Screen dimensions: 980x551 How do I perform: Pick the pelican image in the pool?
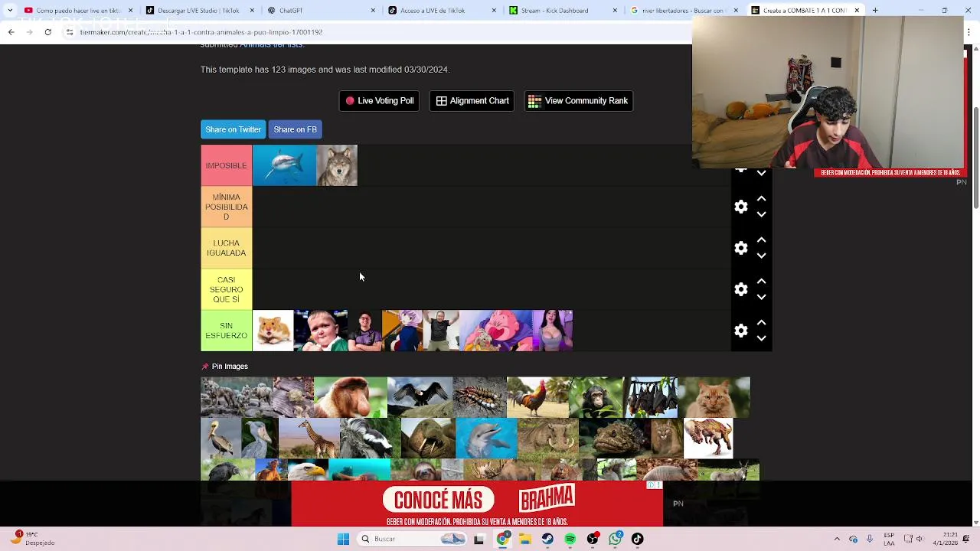click(220, 439)
